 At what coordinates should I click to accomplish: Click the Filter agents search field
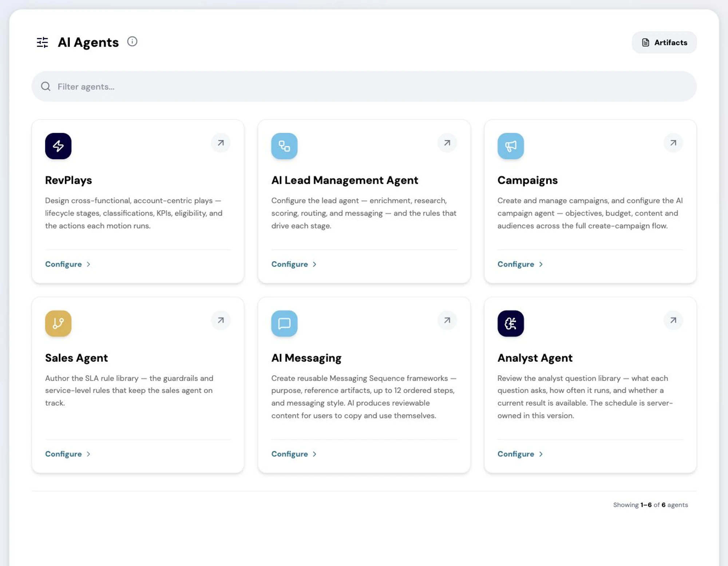(x=364, y=86)
